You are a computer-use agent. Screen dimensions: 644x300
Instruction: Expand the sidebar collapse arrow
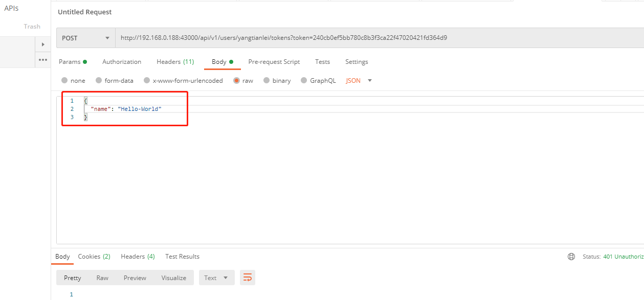[43, 44]
